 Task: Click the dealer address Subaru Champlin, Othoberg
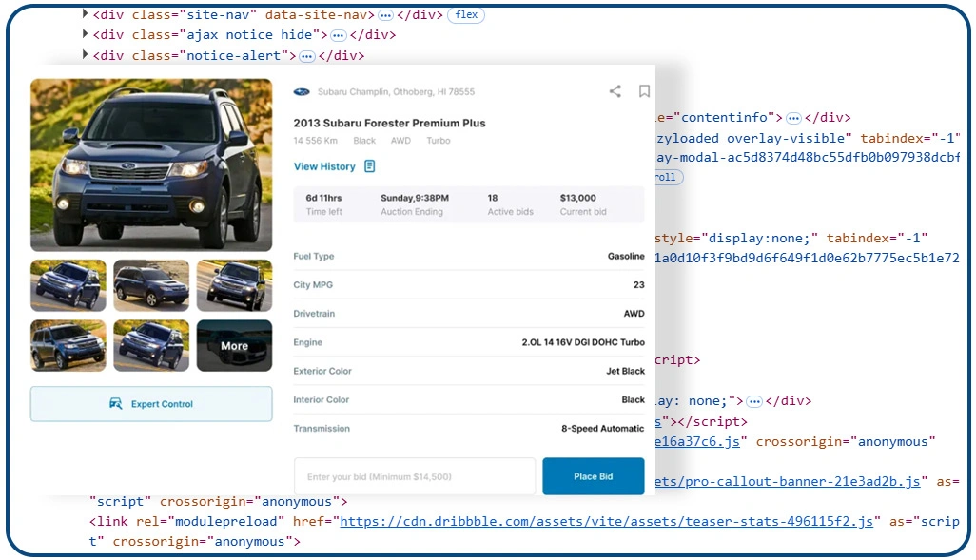tap(397, 92)
